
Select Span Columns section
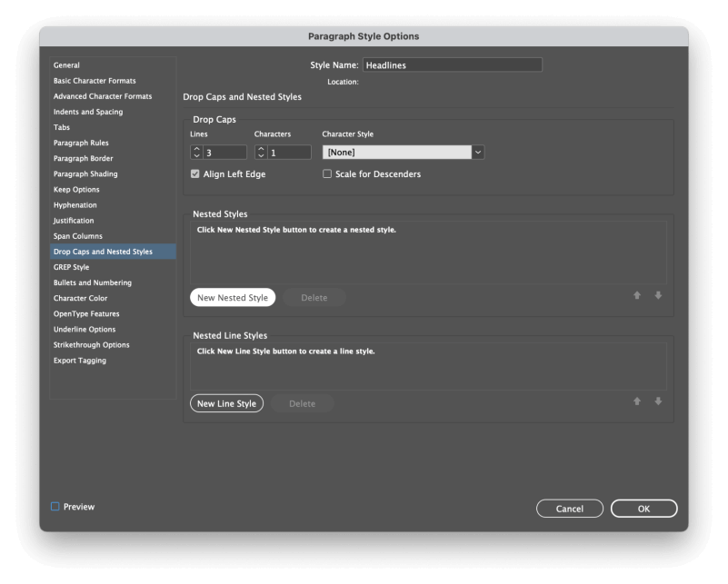pyautogui.click(x=113, y=236)
